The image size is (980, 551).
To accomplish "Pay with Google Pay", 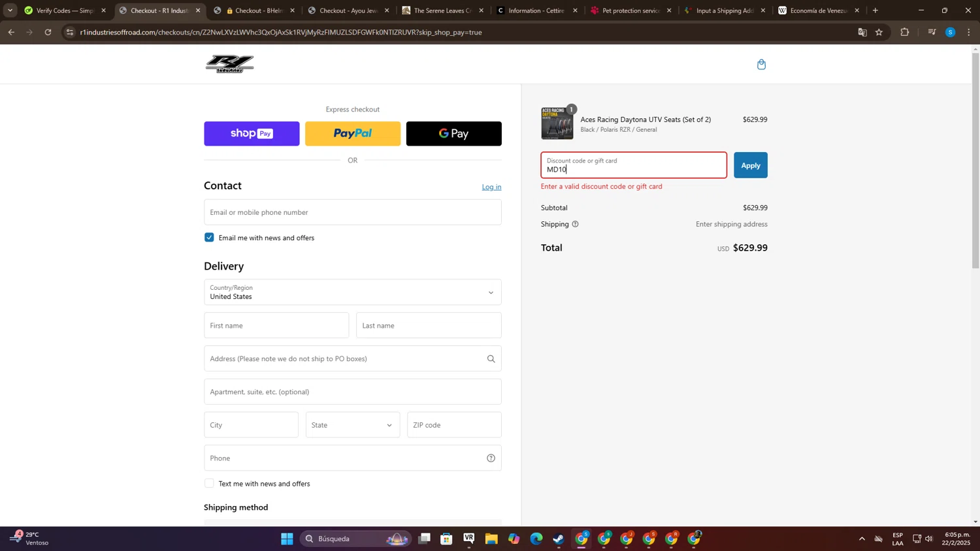I will 454,133.
